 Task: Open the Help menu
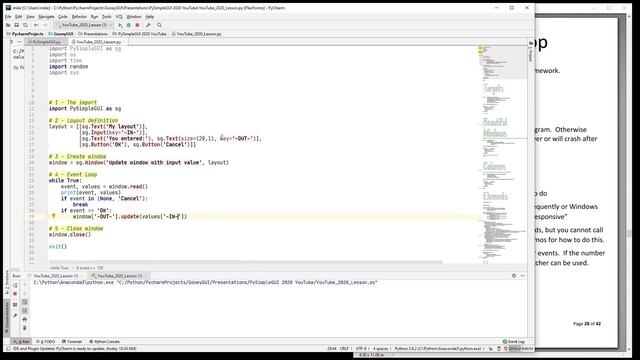pyautogui.click(x=150, y=17)
